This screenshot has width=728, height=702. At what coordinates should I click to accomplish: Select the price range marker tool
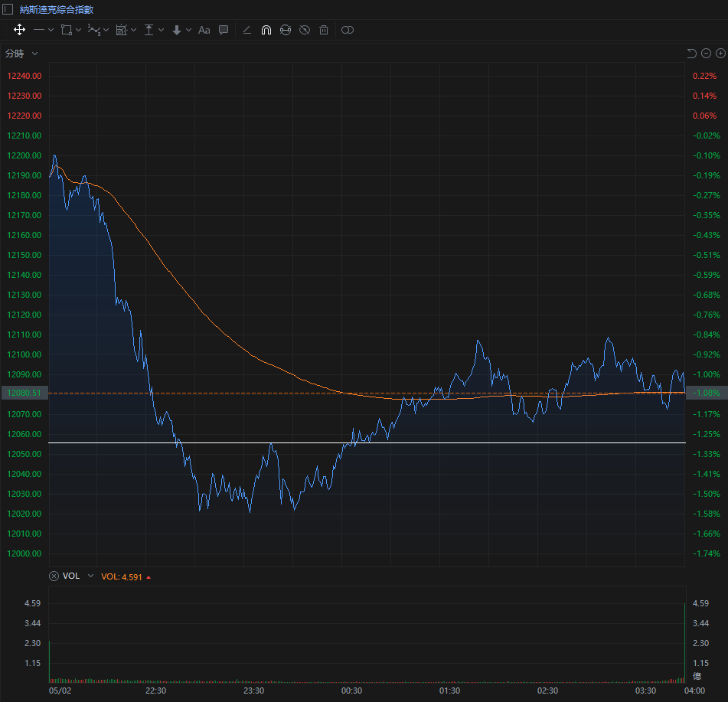coord(149,30)
